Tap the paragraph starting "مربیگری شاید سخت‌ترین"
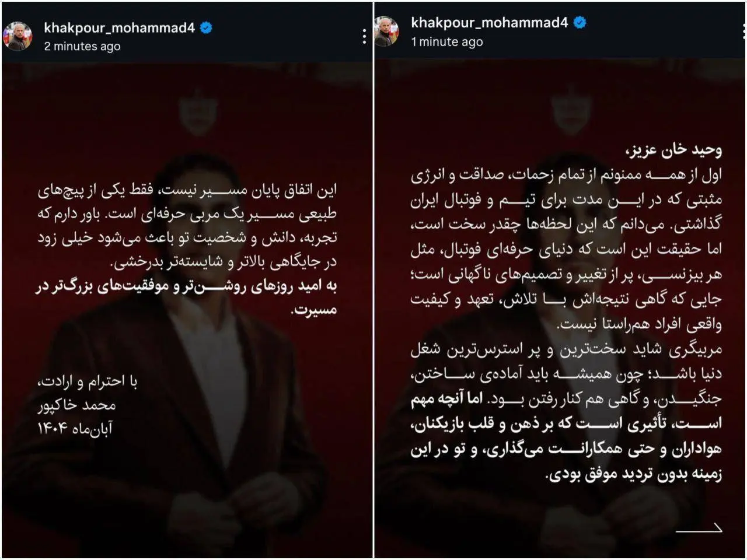This screenshot has height=560, width=747. [566, 375]
